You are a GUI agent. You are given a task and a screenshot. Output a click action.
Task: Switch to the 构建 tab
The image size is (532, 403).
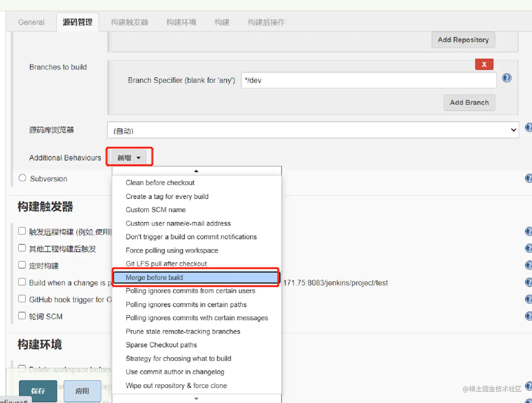click(x=222, y=22)
